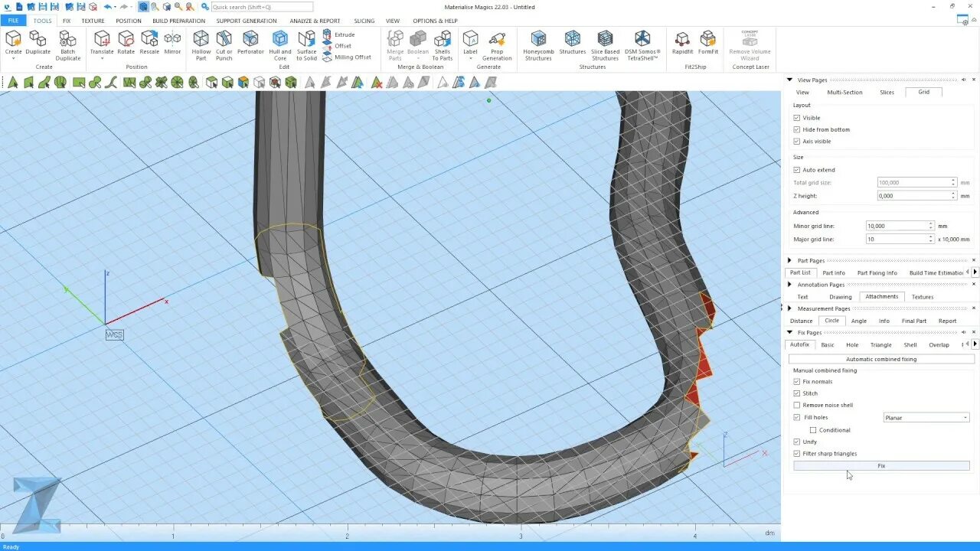Open Shells To Parts tool

442,45
